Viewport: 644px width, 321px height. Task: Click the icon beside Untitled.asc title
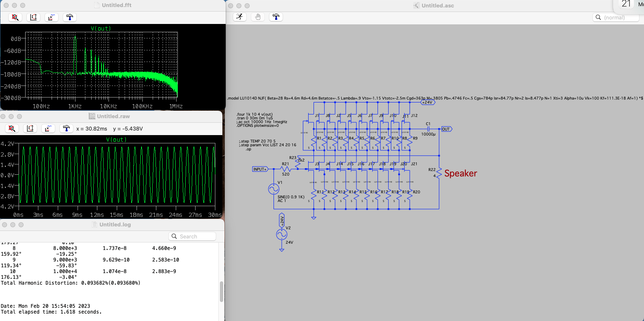(x=416, y=5)
